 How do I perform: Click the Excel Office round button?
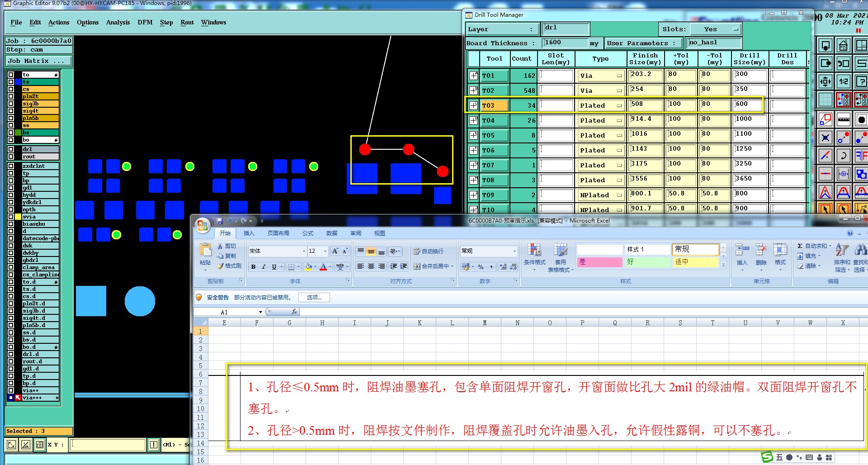click(x=203, y=225)
